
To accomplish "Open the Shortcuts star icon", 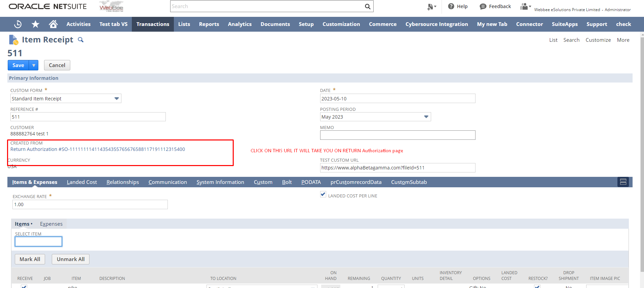I will click(x=35, y=24).
